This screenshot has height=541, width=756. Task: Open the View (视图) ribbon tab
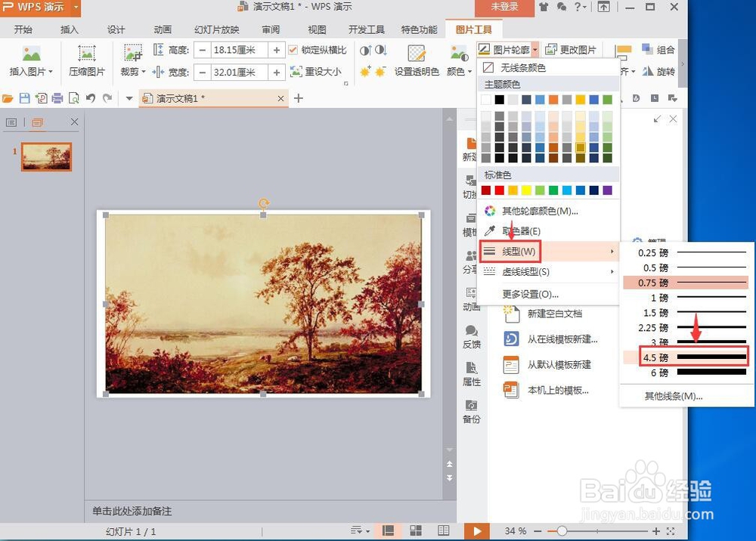point(317,30)
